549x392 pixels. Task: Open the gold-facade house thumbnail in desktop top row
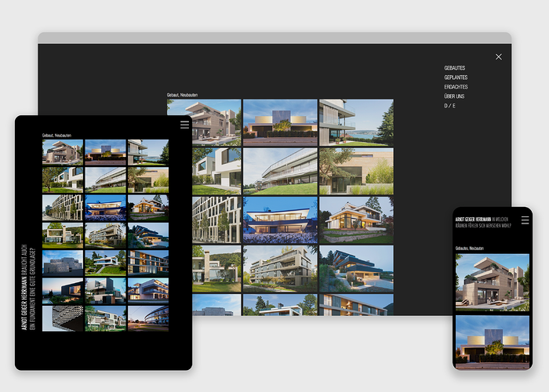pyautogui.click(x=280, y=122)
